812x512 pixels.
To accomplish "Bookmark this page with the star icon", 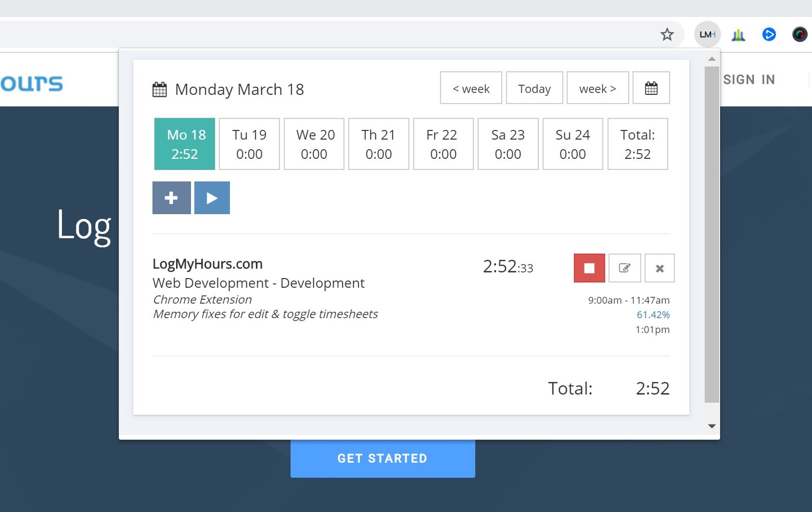I will click(x=667, y=35).
